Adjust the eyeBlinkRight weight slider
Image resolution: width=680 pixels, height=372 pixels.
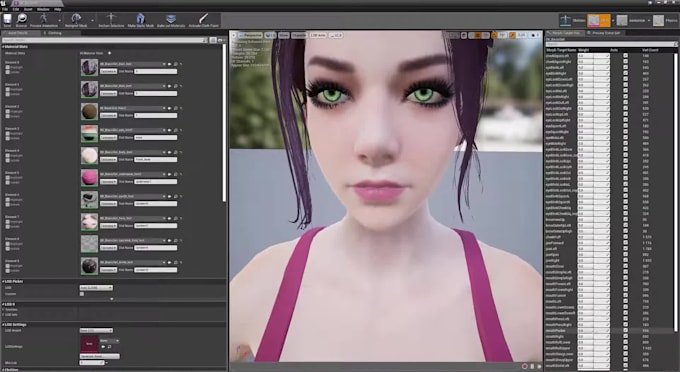coord(593,74)
